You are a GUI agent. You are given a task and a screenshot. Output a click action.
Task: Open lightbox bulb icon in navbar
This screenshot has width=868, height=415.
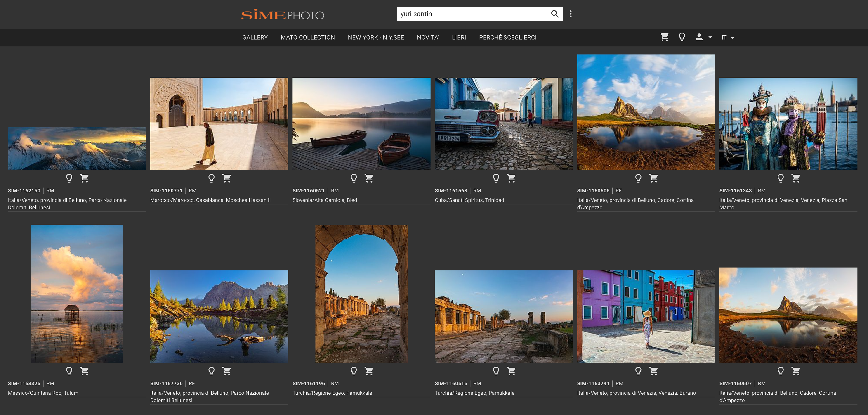[682, 37]
